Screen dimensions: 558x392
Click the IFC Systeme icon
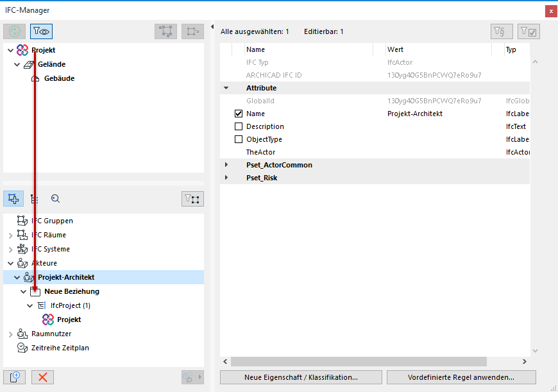(x=22, y=249)
